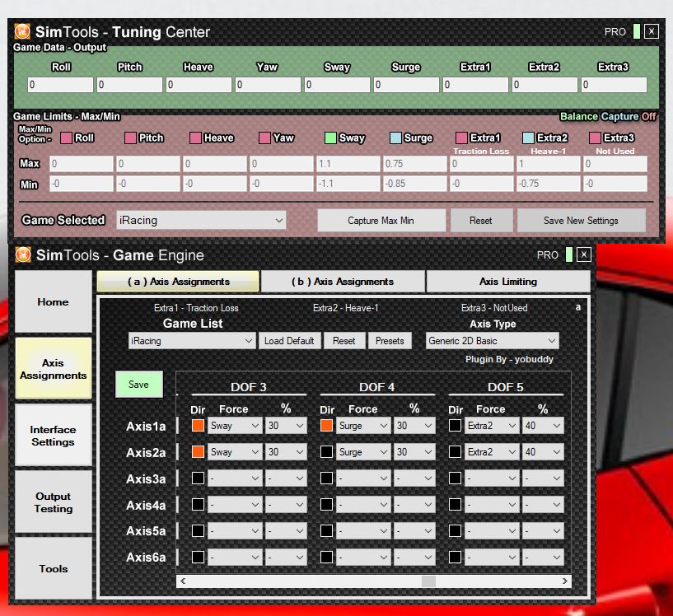The image size is (673, 616).
Task: Open DOF 3 Force dropdown for Axis1a
Action: coord(235,426)
